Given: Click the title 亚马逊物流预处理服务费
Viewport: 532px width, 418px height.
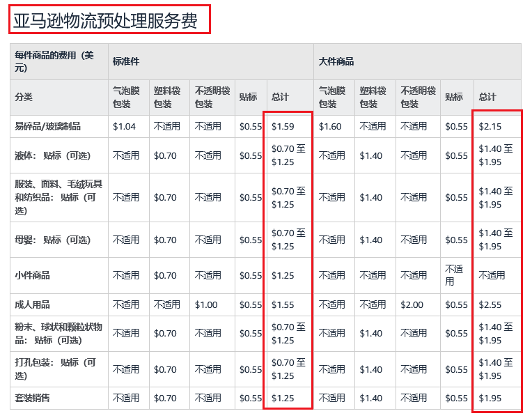Looking at the screenshot, I should point(105,21).
